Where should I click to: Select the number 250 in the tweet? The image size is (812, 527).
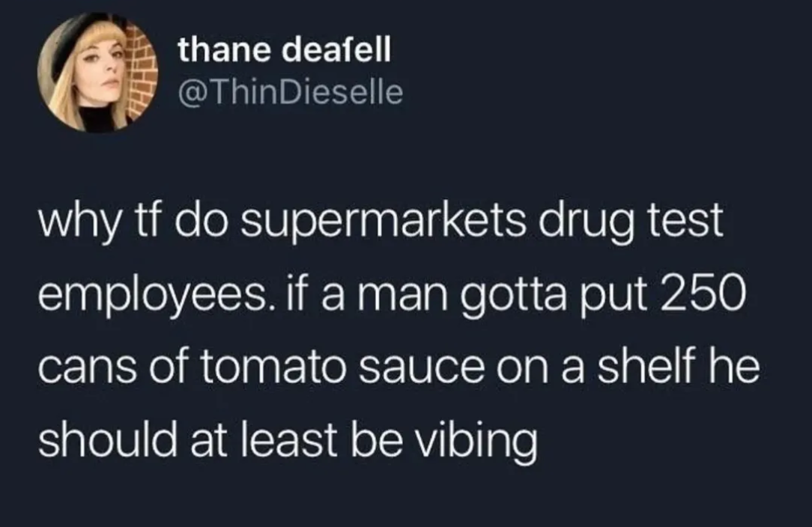pos(700,294)
